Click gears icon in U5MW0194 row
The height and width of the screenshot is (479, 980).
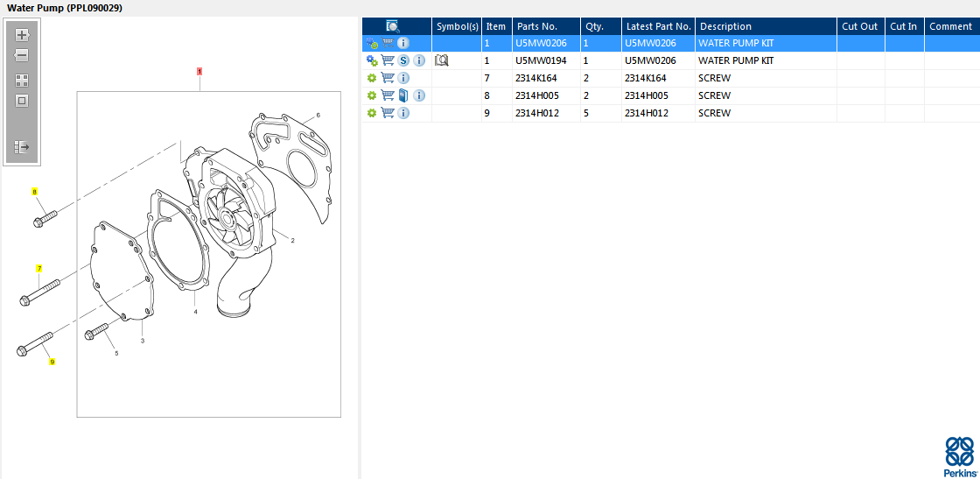tap(372, 60)
